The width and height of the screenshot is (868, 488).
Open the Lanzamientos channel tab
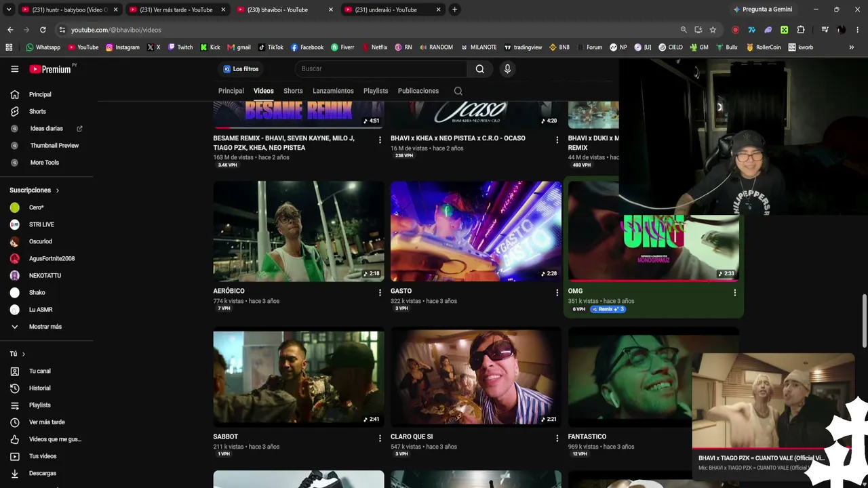[x=333, y=91]
